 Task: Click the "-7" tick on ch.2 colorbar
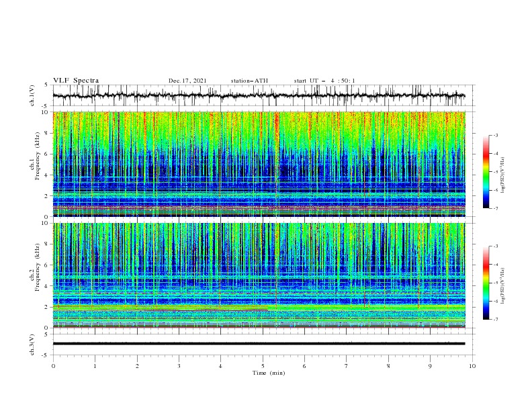(x=496, y=320)
